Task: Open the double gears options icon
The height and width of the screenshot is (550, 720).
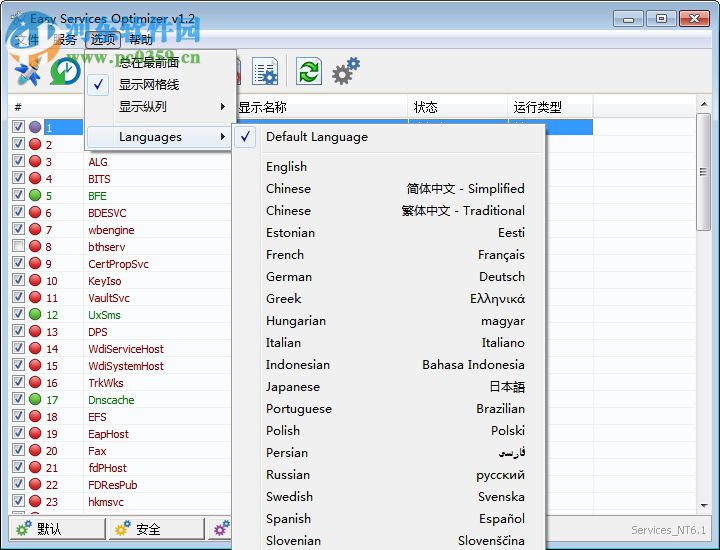Action: (346, 71)
